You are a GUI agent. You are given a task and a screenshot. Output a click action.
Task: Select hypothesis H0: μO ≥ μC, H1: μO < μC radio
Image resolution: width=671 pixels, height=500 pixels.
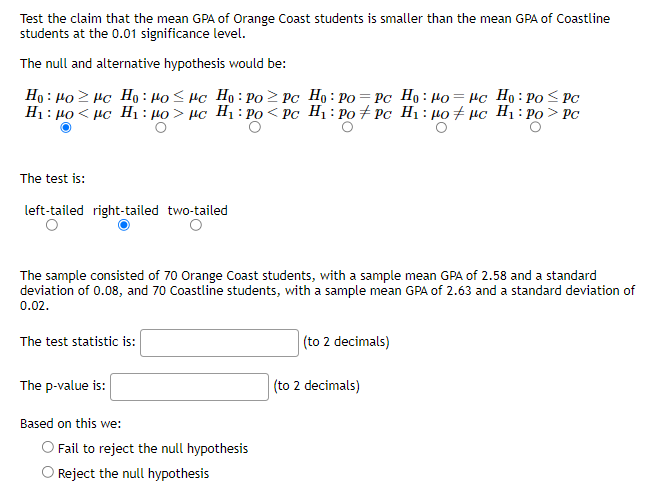tap(65, 128)
